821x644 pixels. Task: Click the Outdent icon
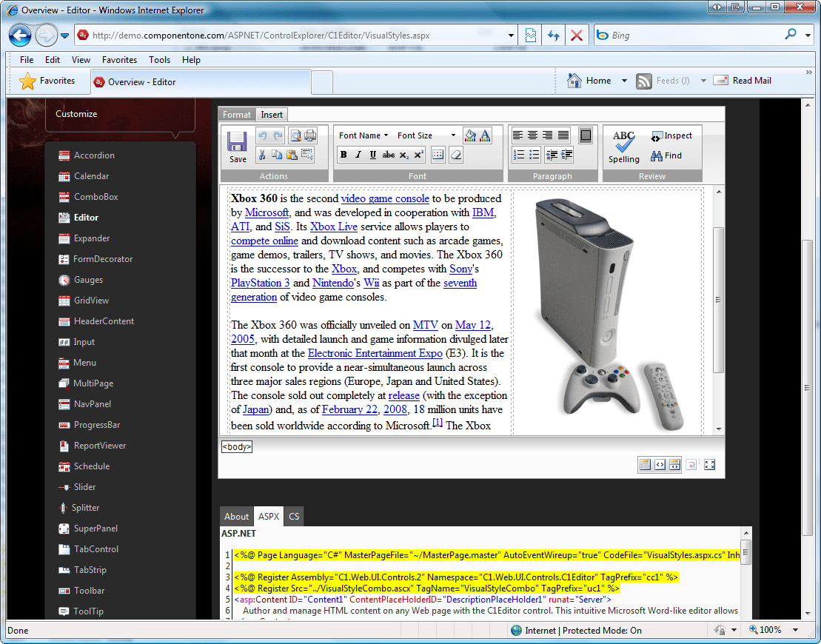click(x=552, y=155)
